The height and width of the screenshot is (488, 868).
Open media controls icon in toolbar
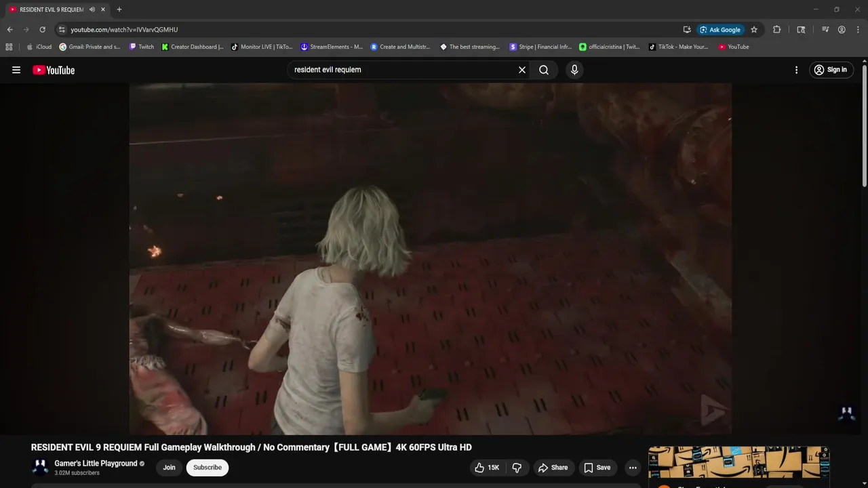click(825, 30)
